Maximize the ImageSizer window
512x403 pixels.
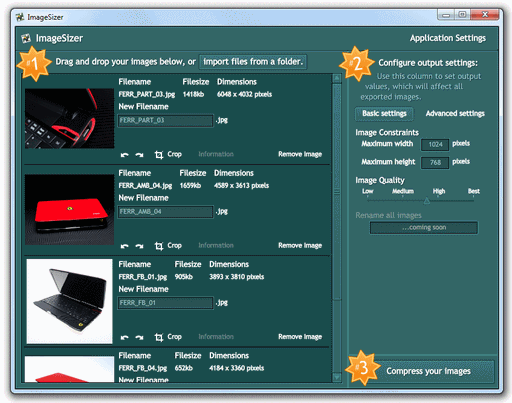click(462, 15)
